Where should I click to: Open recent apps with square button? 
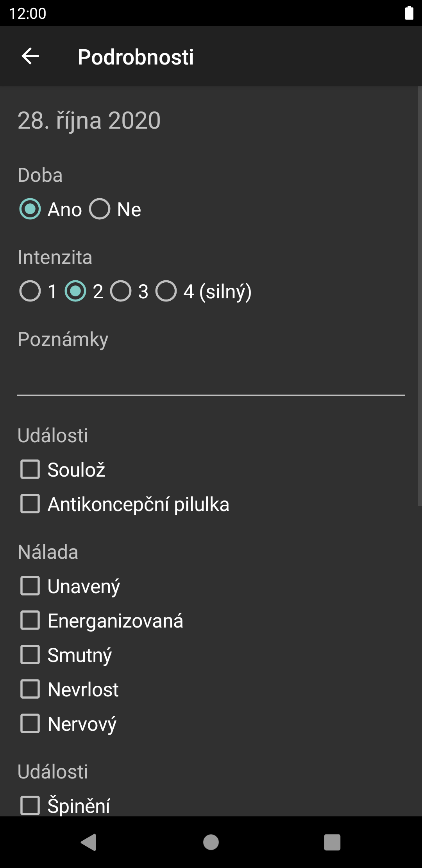pos(332,842)
